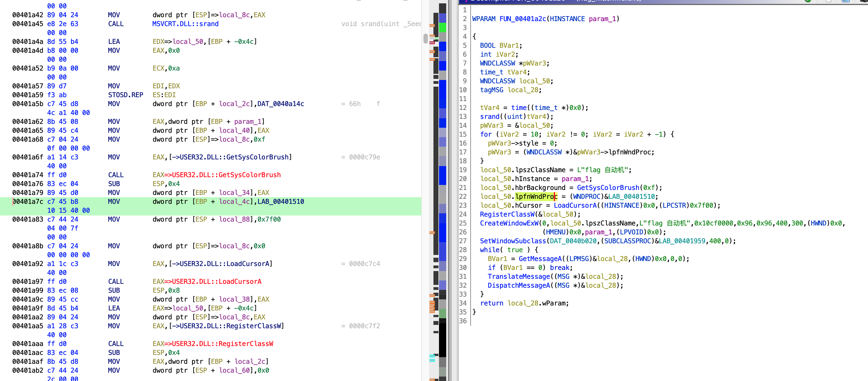
Task: Click the 'while' keyword on line 28
Action: click(489, 249)
